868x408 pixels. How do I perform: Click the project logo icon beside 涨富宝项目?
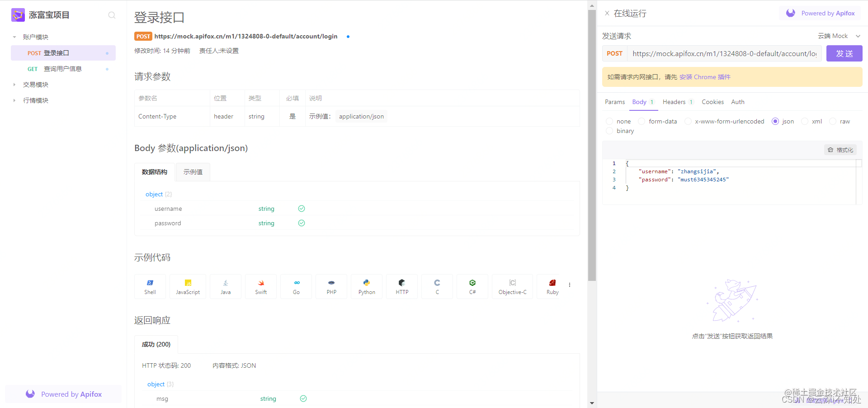[x=18, y=15]
